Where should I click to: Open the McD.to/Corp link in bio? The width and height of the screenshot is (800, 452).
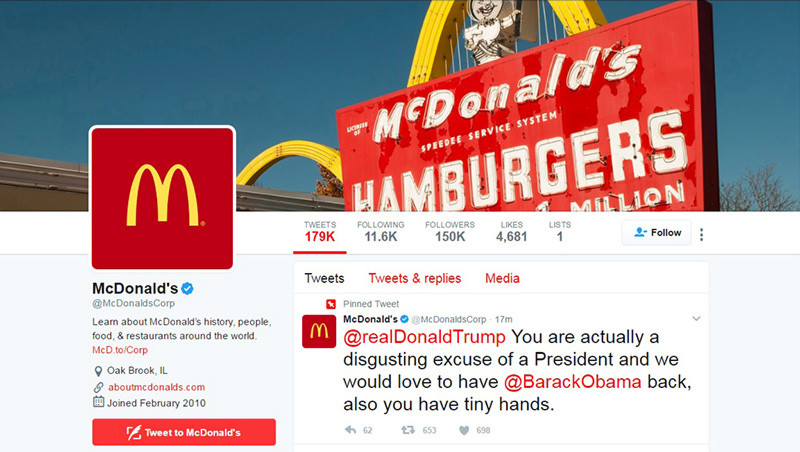point(120,350)
